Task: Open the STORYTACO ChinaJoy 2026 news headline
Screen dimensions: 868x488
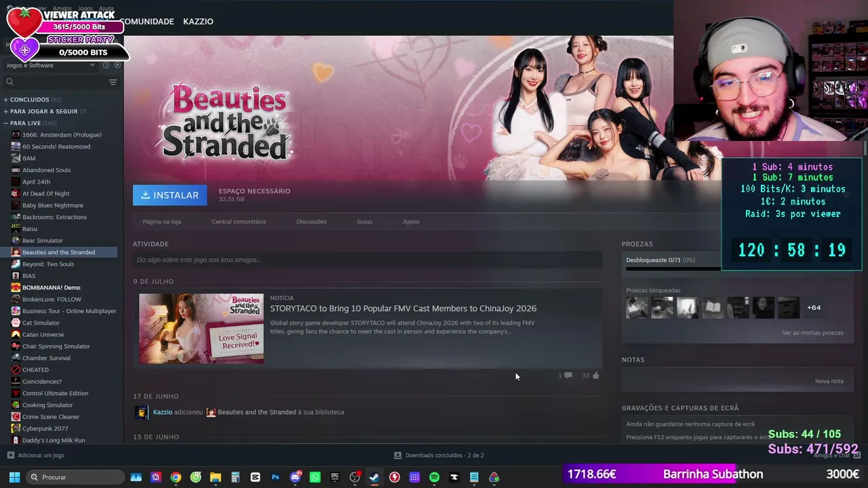Action: 403,308
